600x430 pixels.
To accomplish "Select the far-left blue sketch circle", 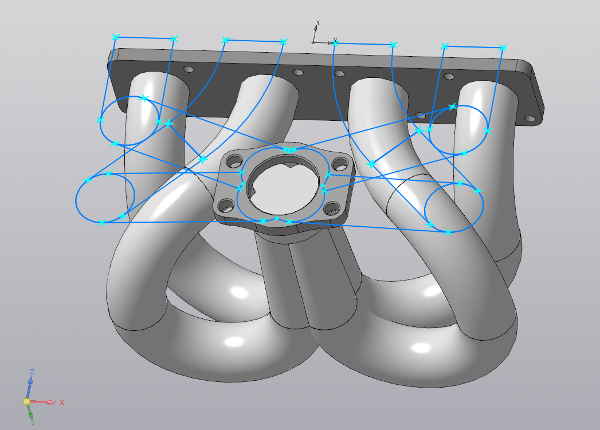I will [105, 198].
